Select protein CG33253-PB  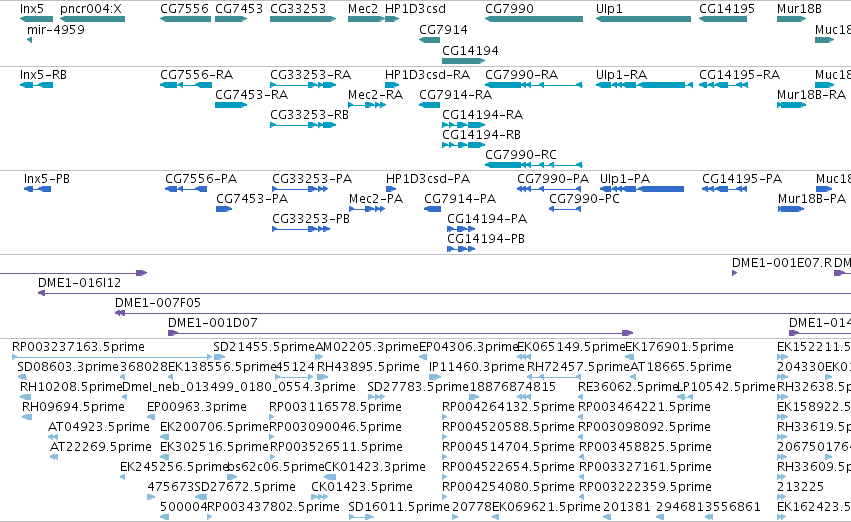coord(311,219)
